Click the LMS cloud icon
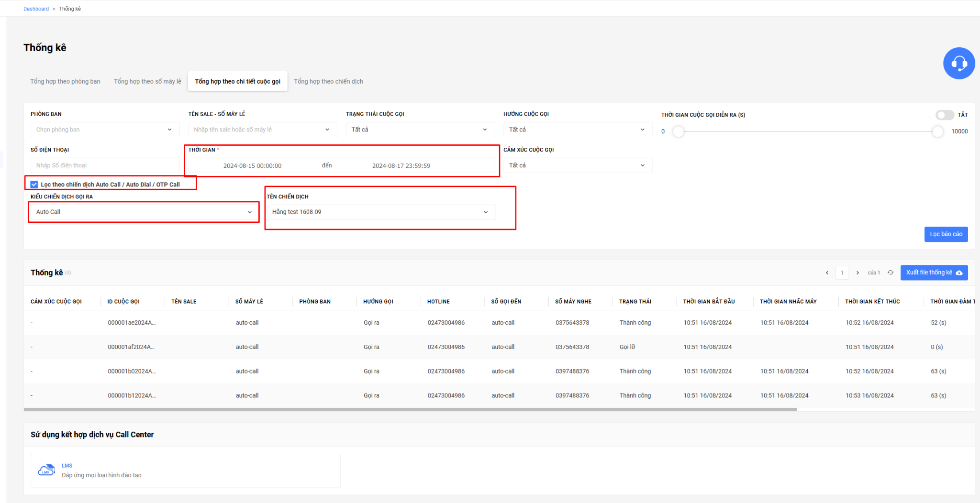The width and height of the screenshot is (980, 503). 46,470
